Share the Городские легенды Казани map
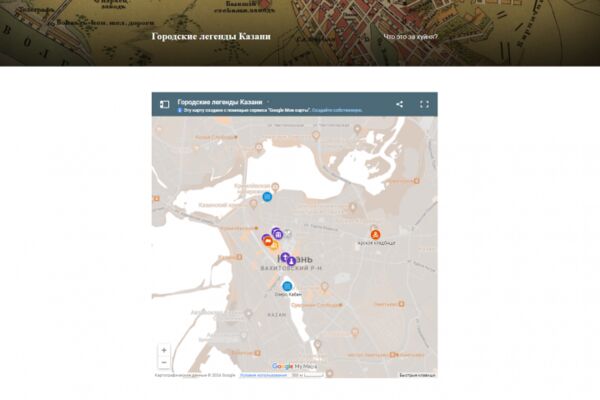This screenshot has height=400, width=600. [399, 104]
